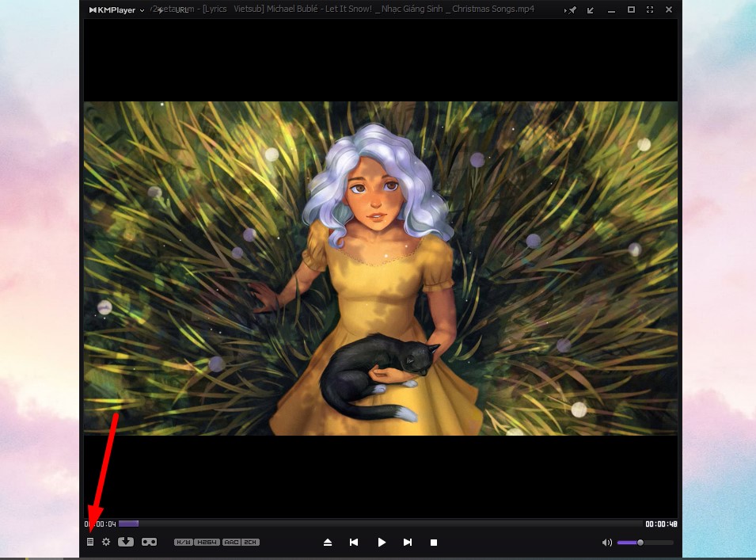Viewport: 756px width, 560px height.
Task: Toggle the 2CH audio channel badge
Action: pyautogui.click(x=250, y=542)
